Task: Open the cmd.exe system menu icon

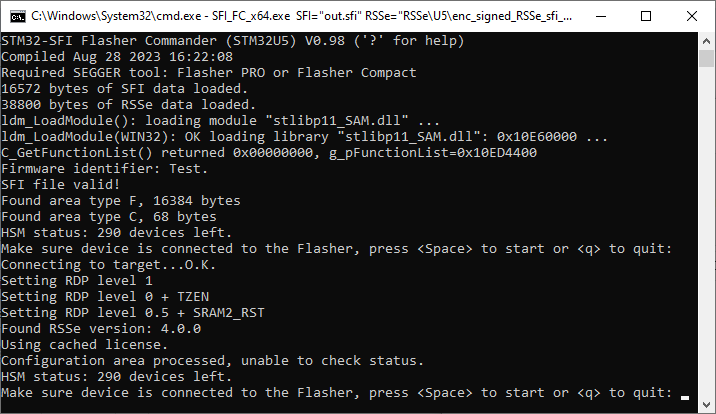Action: tap(18, 16)
